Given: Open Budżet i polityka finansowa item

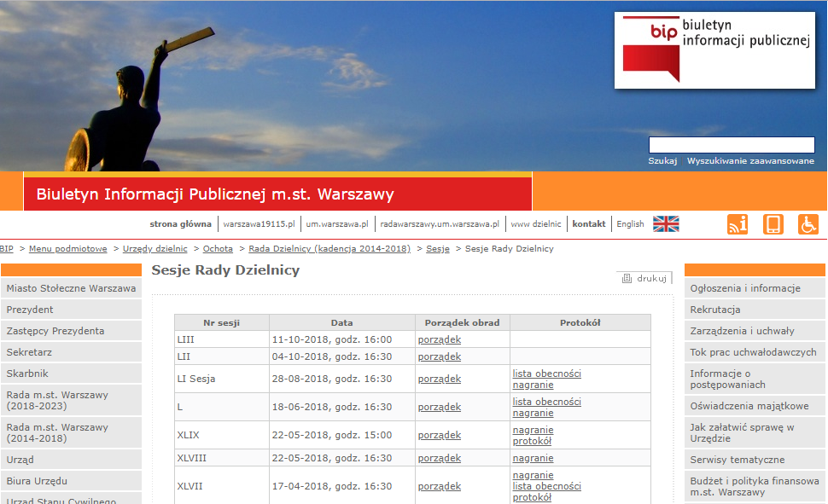Looking at the screenshot, I should 755,487.
